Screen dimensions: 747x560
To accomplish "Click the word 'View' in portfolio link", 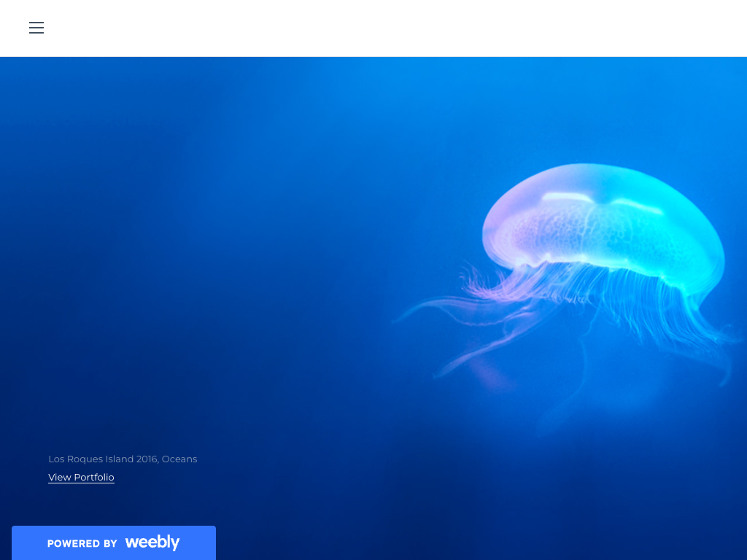I will [x=60, y=477].
